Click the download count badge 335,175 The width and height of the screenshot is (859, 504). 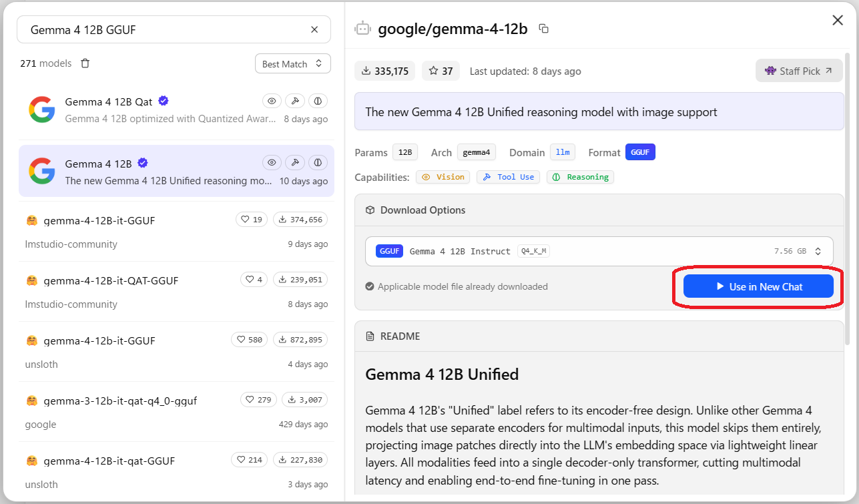[x=385, y=71]
